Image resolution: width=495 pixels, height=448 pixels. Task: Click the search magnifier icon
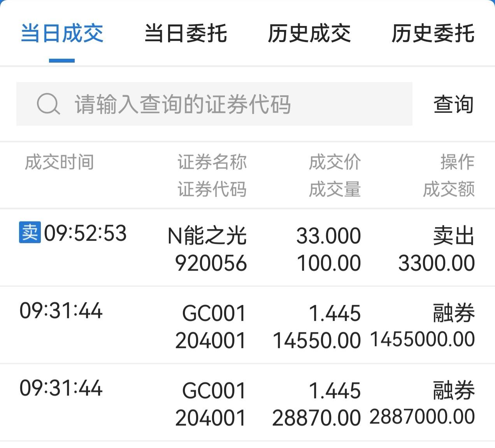click(48, 104)
